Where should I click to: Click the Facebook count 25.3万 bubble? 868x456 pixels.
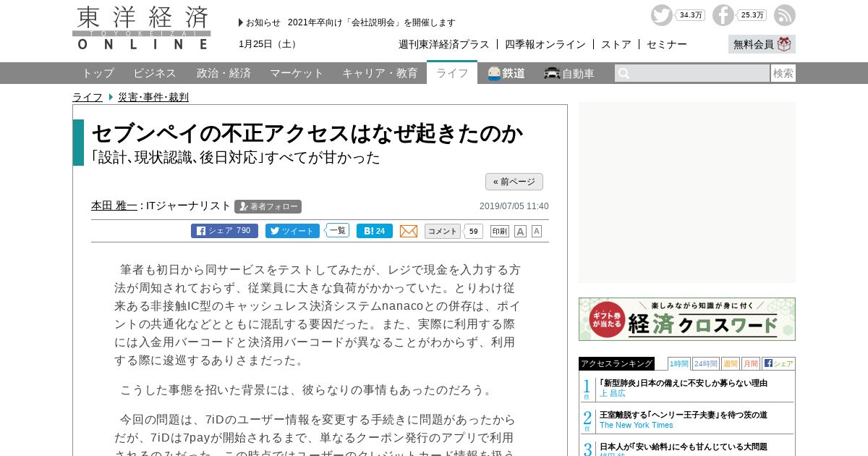(752, 15)
